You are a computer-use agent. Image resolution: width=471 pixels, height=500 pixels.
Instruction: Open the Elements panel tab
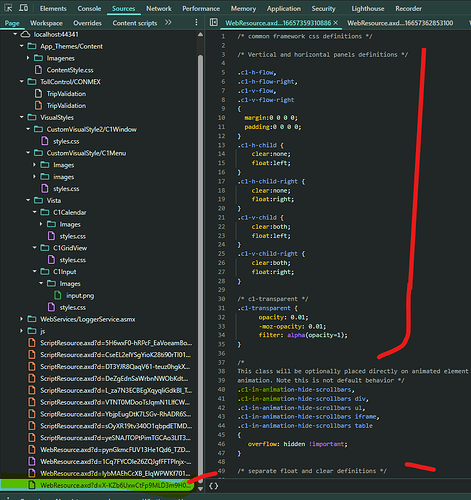53,9
